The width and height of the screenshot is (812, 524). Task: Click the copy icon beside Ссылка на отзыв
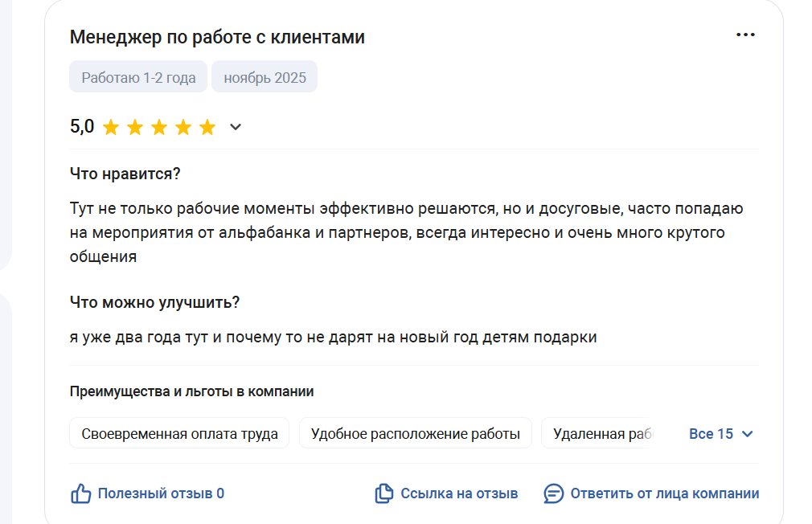(384, 493)
